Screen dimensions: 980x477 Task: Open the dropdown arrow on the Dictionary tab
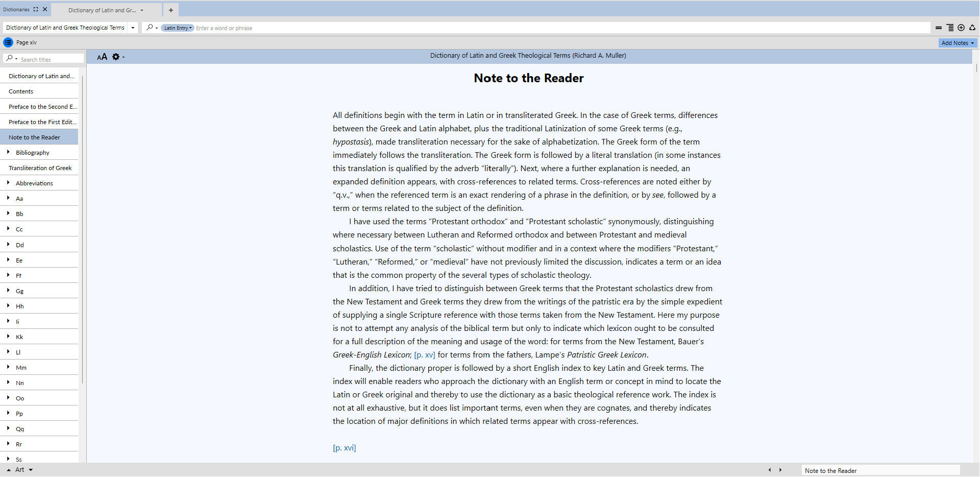[x=142, y=10]
